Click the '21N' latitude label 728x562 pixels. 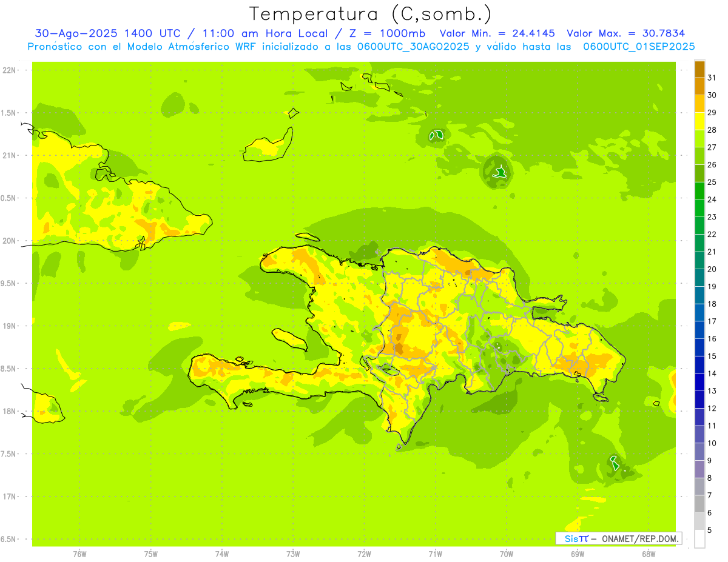click(x=10, y=156)
